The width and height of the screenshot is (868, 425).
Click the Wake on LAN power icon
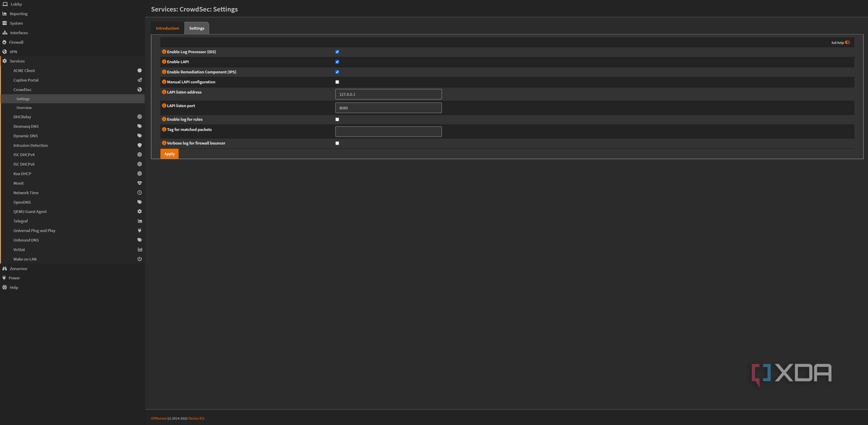[x=139, y=259]
